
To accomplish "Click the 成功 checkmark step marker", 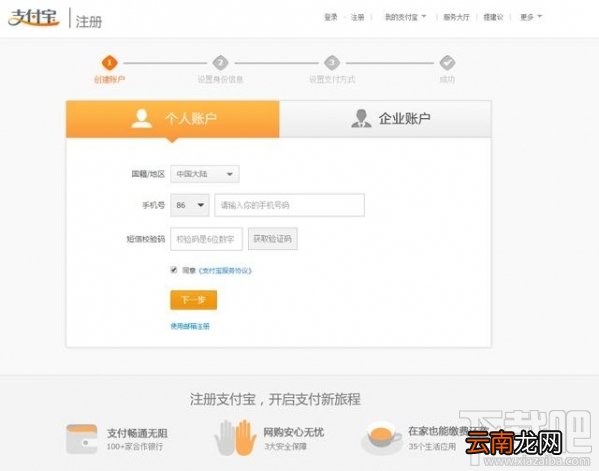I will point(447,63).
